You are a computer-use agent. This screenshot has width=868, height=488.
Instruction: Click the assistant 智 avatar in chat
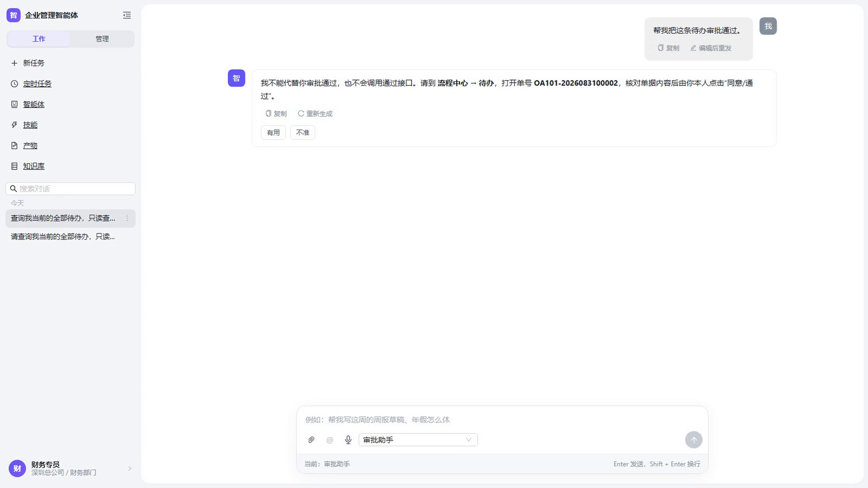click(236, 78)
